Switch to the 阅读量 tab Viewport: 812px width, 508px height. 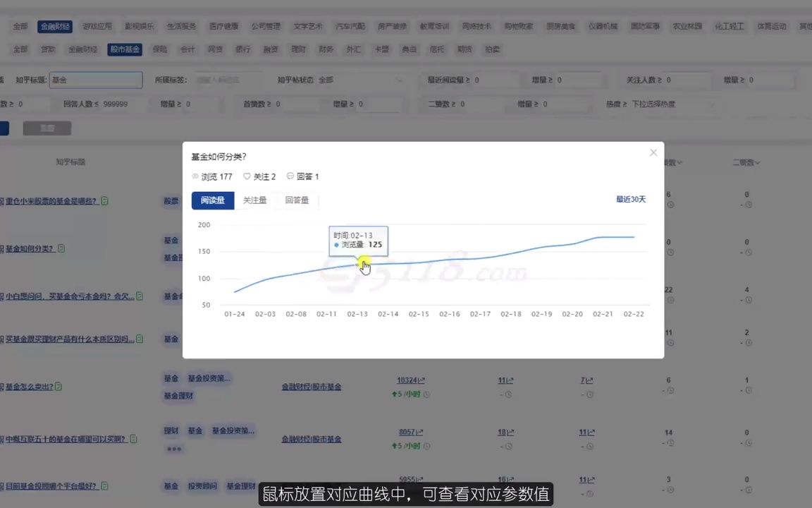213,200
